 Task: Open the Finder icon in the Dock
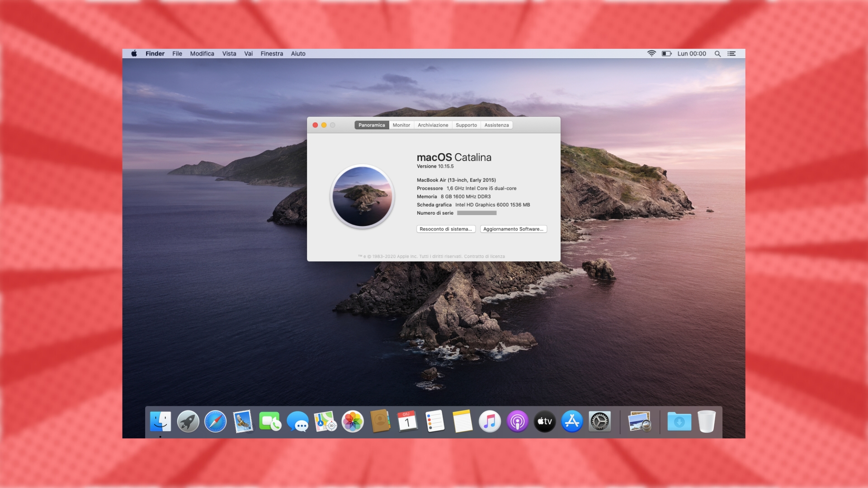click(160, 422)
